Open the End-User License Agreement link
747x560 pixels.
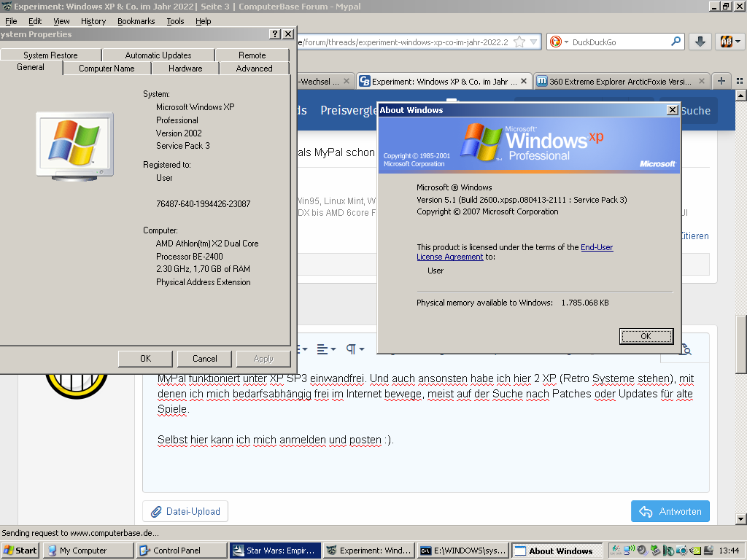(x=515, y=252)
